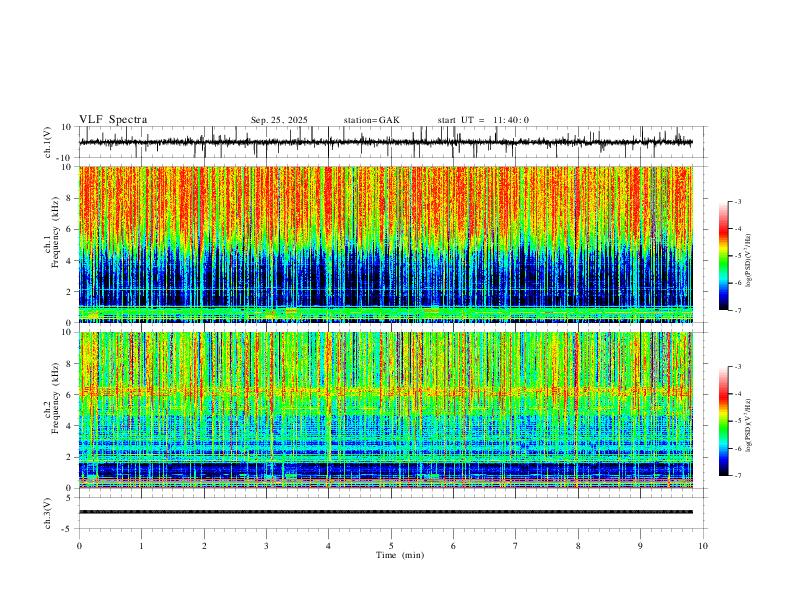Image resolution: width=792 pixels, height=612 pixels.
Task: Click the "5" tick on ch.3(V) axis
Action: [x=70, y=498]
